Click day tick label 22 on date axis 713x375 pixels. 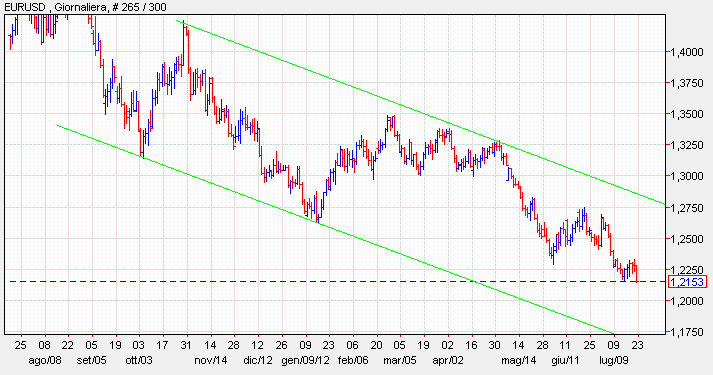click(68, 345)
